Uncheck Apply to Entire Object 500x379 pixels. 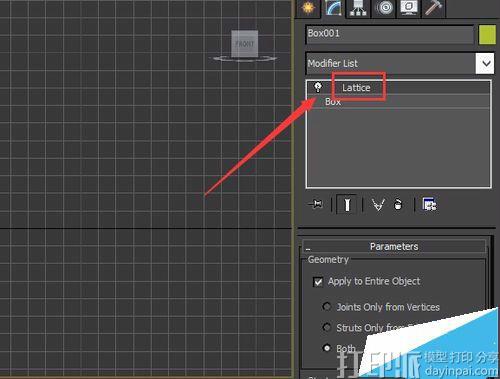pos(318,282)
